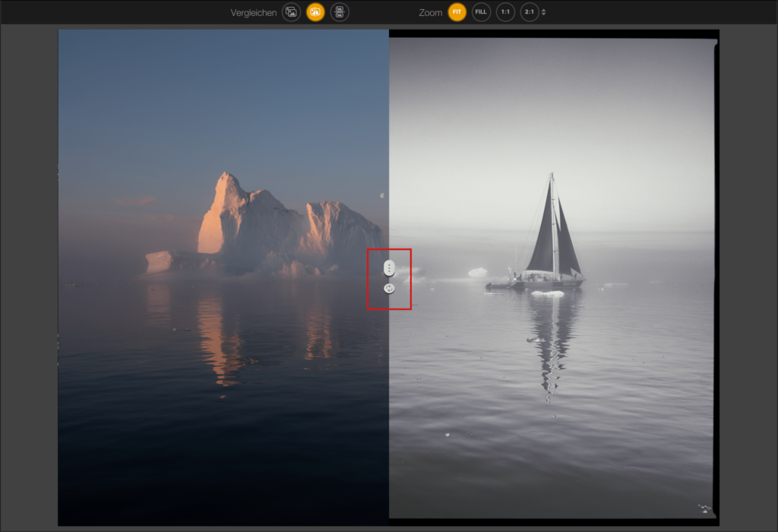Set zoom to FILL

click(481, 12)
